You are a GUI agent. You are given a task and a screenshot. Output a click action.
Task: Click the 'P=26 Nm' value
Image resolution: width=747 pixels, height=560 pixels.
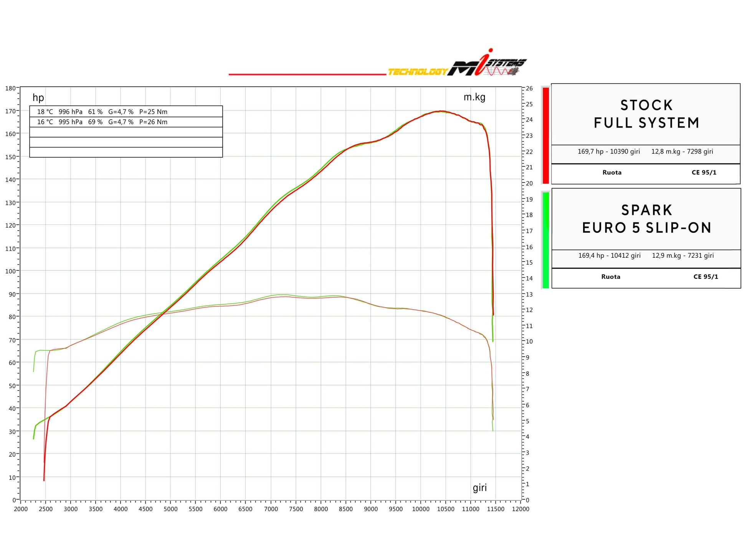point(153,122)
